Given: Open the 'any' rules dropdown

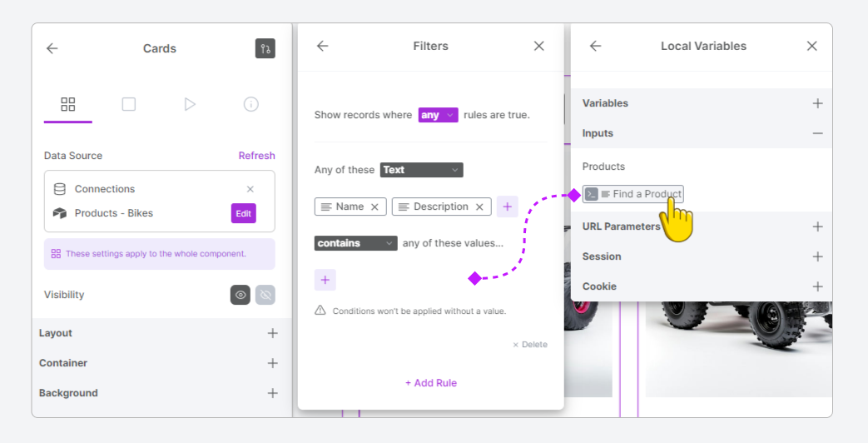Looking at the screenshot, I should tap(438, 115).
